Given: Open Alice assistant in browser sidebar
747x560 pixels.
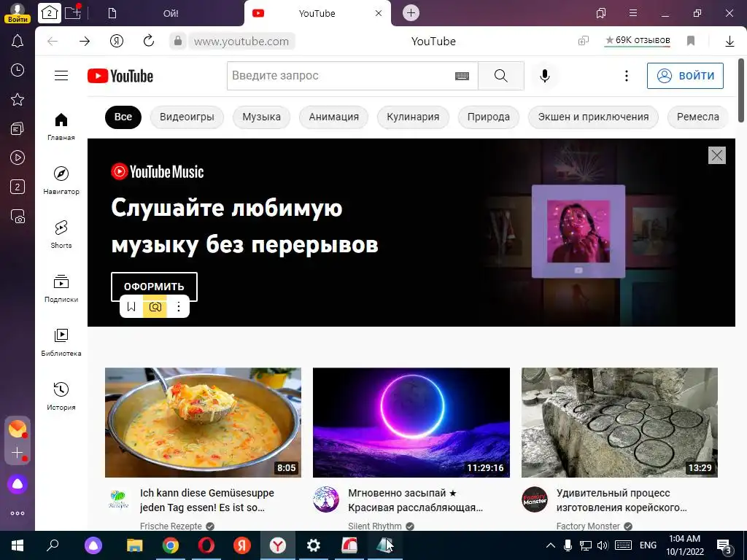Looking at the screenshot, I should point(18,484).
